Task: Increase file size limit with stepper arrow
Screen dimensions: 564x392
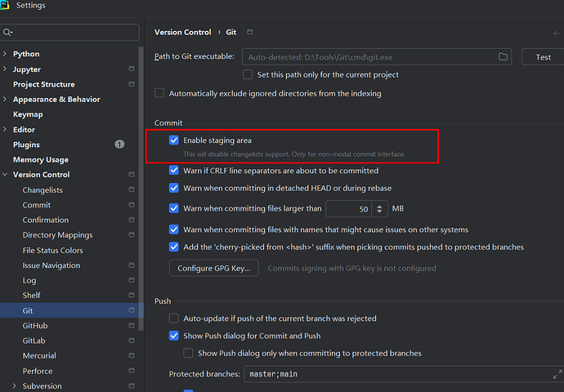Action: 379,206
